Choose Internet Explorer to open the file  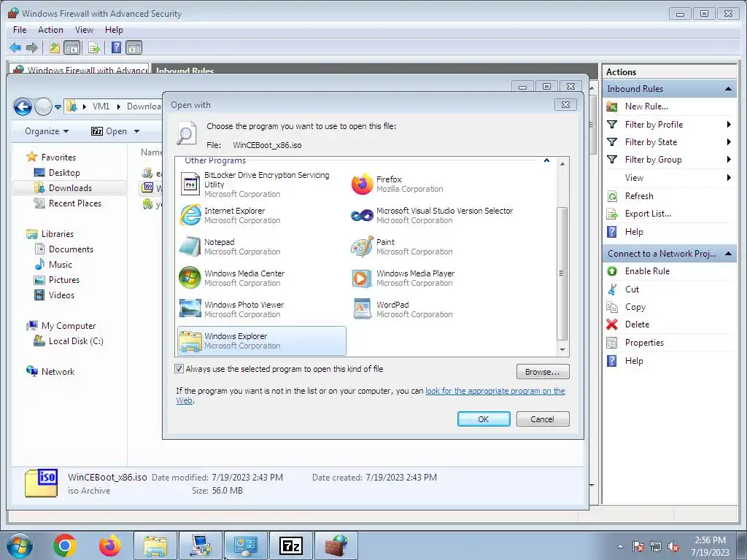coord(230,215)
